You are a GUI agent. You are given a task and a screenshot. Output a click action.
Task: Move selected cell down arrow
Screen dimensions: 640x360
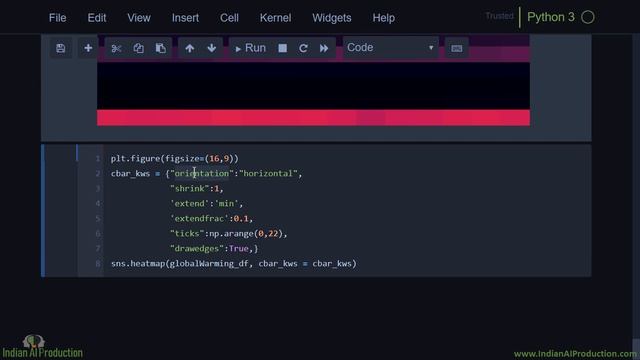point(211,48)
